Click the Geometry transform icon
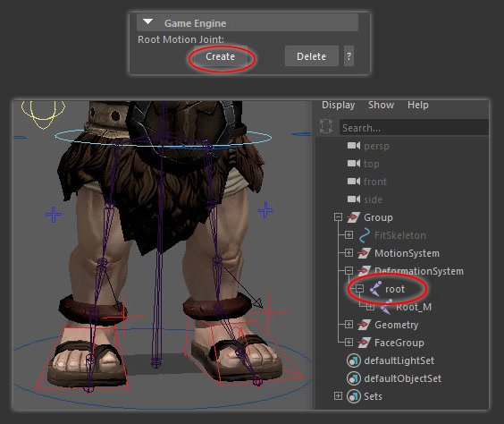The width and height of the screenshot is (504, 424). pos(365,325)
